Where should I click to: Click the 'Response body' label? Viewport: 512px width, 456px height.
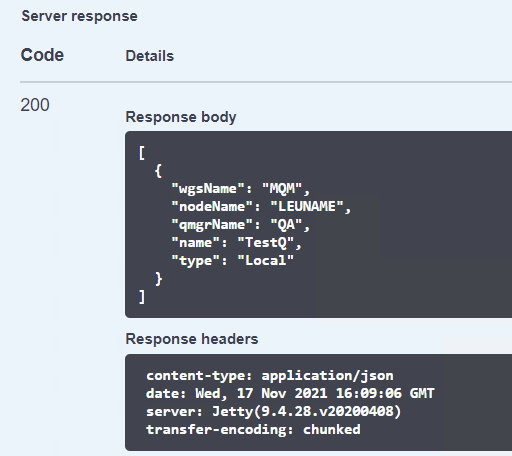[x=181, y=117]
